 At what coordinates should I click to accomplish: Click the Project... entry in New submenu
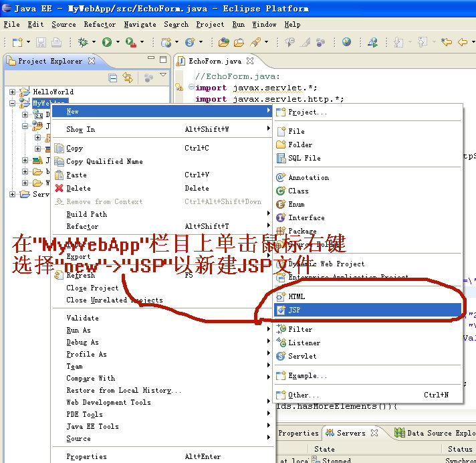[x=368, y=112]
